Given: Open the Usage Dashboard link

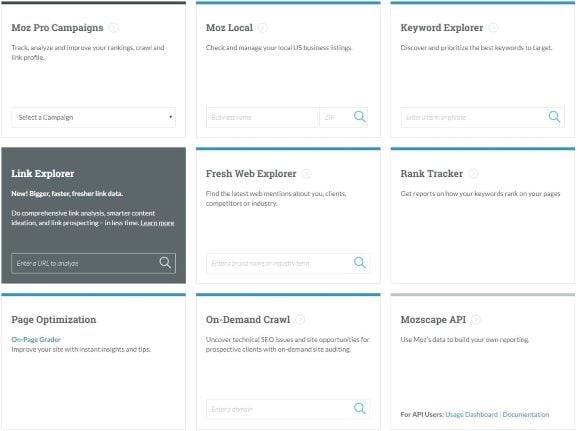Looking at the screenshot, I should 471,415.
